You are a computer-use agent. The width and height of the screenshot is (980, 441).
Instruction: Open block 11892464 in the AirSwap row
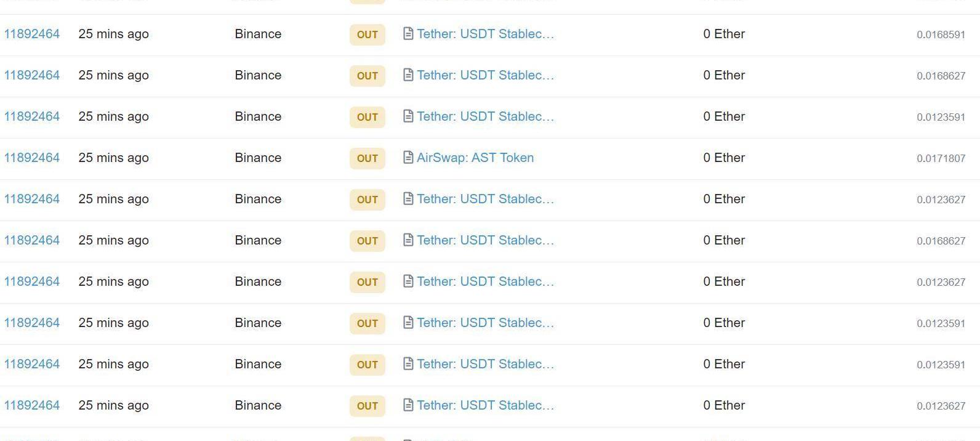coord(32,158)
